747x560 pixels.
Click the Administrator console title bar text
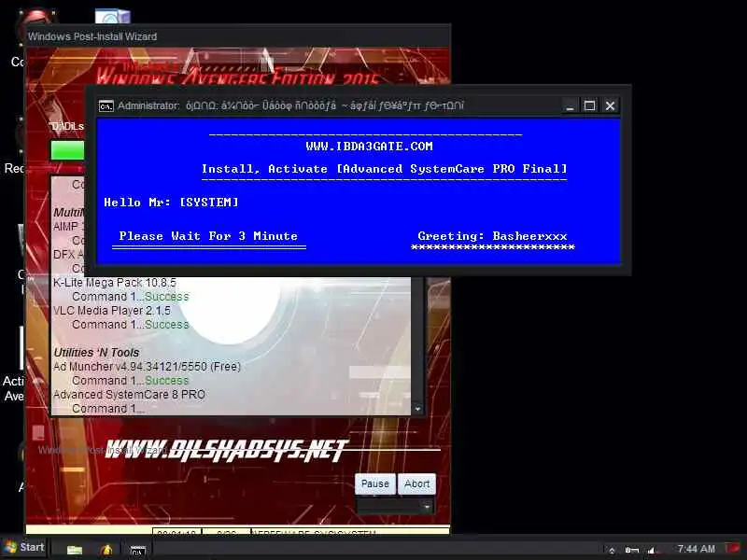(290, 105)
